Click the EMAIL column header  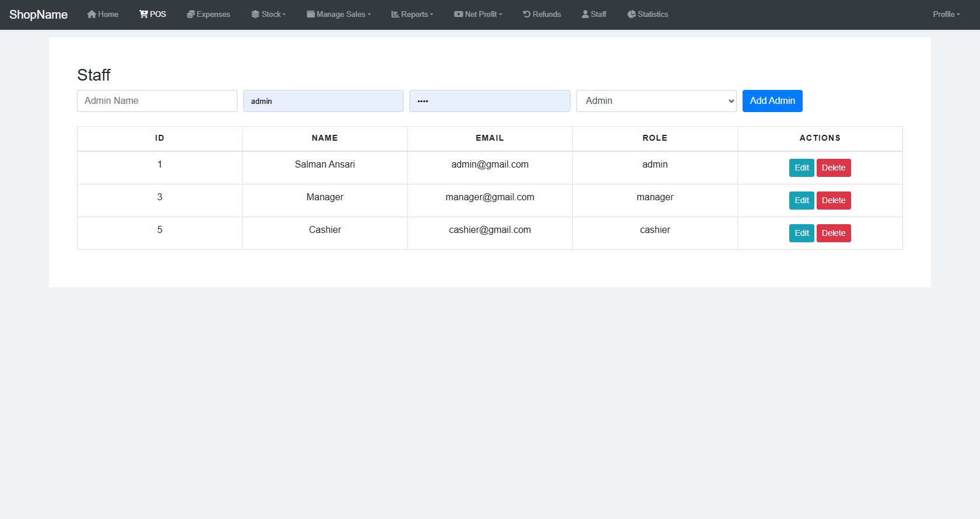pyautogui.click(x=490, y=138)
